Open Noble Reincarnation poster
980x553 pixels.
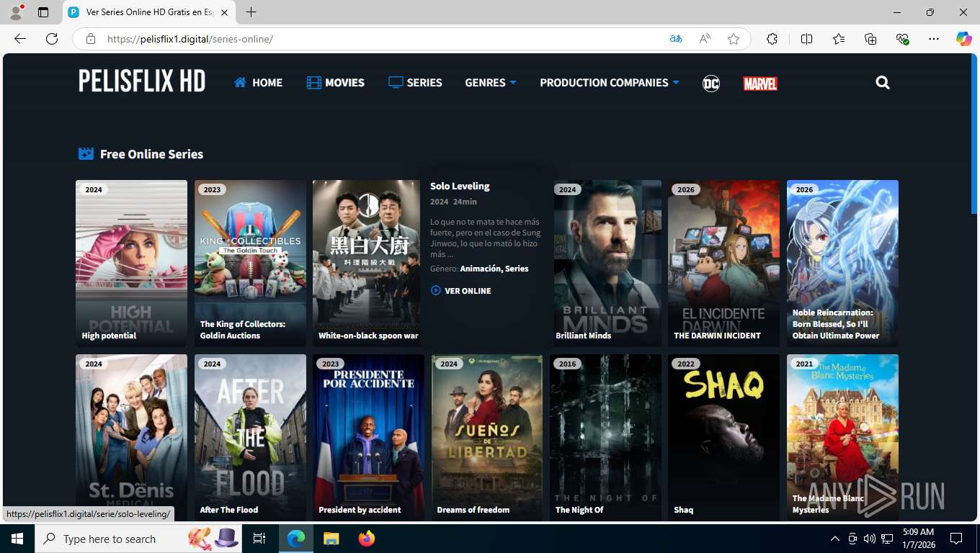coord(842,264)
